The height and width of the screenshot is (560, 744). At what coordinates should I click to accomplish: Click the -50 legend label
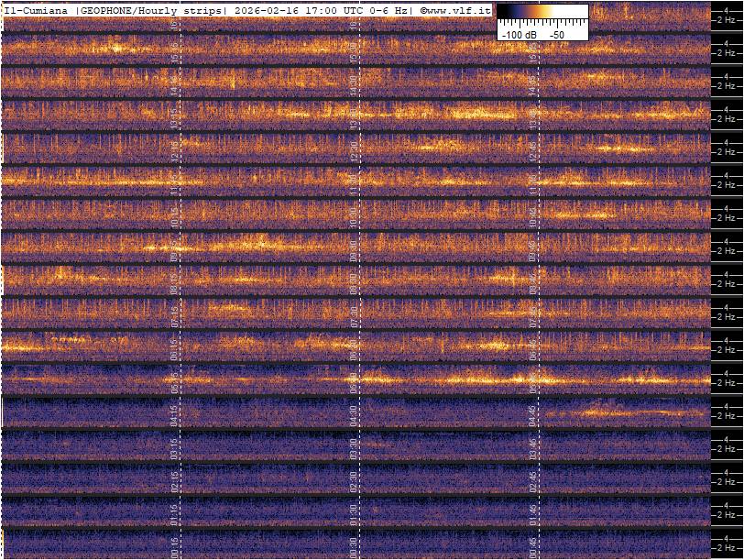pos(556,34)
